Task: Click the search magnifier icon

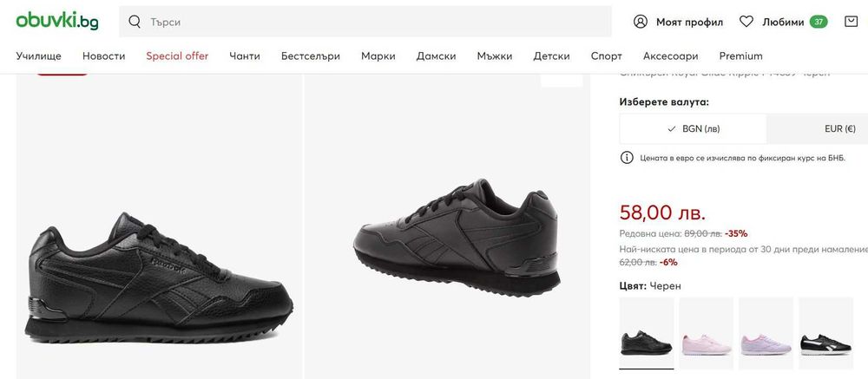Action: (135, 22)
